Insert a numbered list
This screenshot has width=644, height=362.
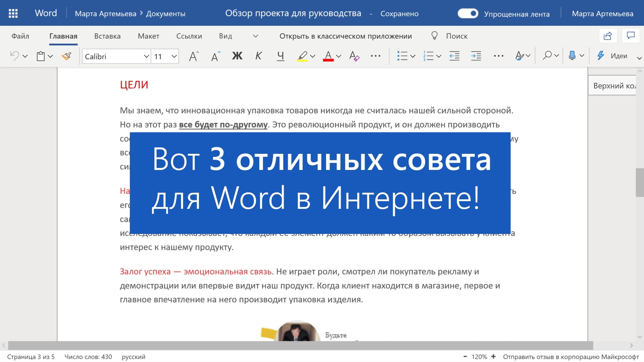(428, 56)
